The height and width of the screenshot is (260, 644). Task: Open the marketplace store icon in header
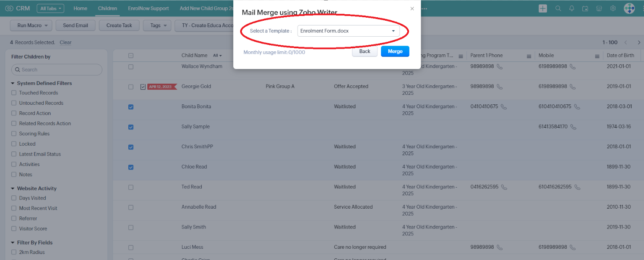(x=599, y=8)
